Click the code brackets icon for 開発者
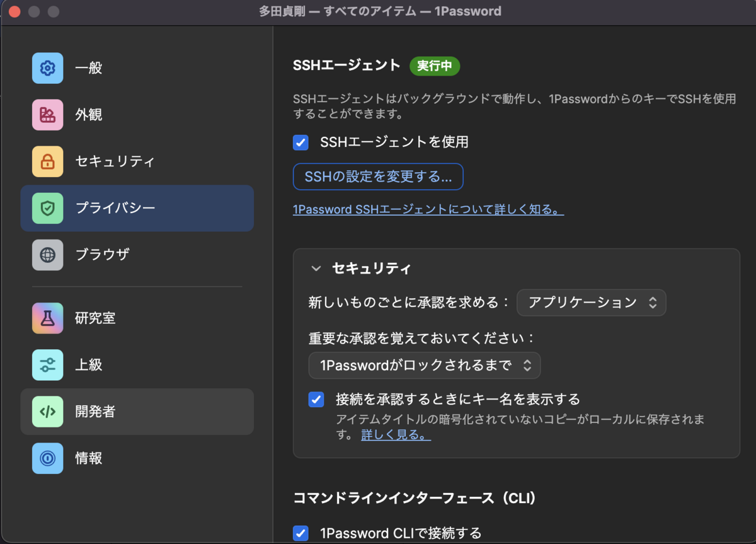This screenshot has width=756, height=544. pyautogui.click(x=47, y=412)
